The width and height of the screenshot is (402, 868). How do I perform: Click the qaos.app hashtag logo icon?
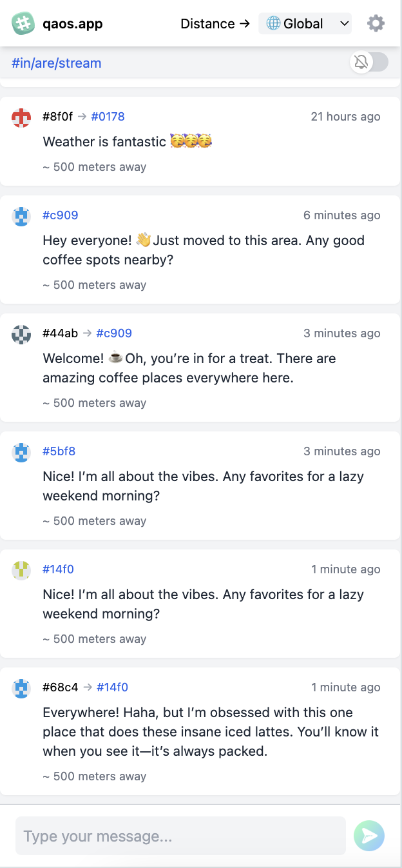pos(23,24)
